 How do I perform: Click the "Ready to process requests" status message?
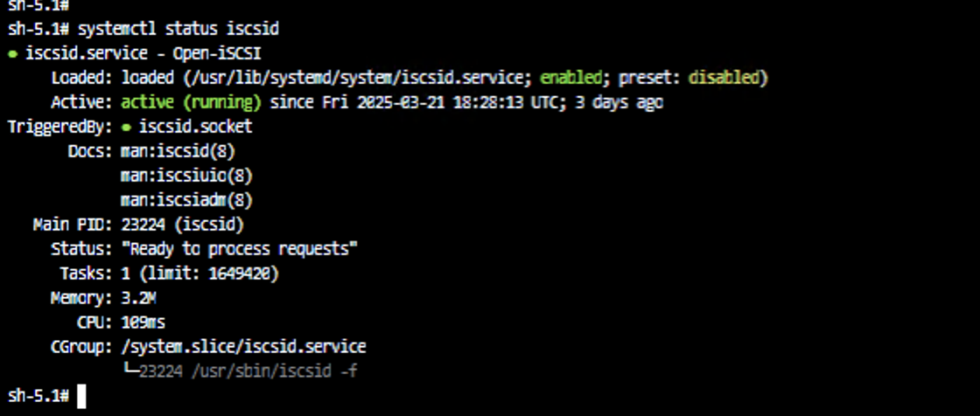(x=239, y=249)
